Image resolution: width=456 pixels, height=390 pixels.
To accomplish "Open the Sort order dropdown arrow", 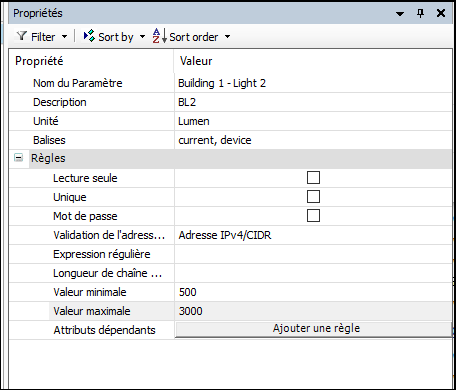I will click(227, 37).
